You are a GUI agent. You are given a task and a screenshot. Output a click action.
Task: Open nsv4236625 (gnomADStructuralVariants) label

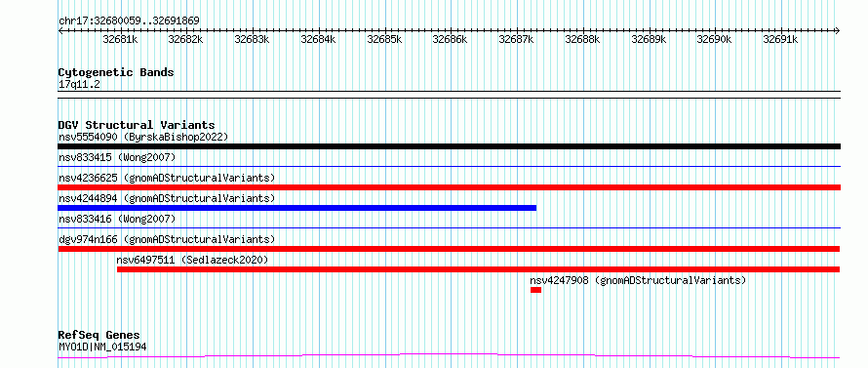[x=167, y=178]
